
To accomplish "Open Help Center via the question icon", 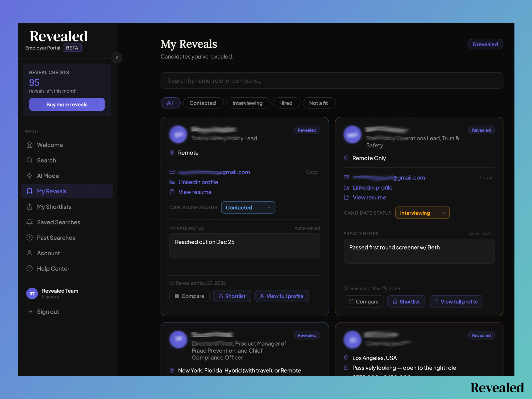I will (30, 268).
